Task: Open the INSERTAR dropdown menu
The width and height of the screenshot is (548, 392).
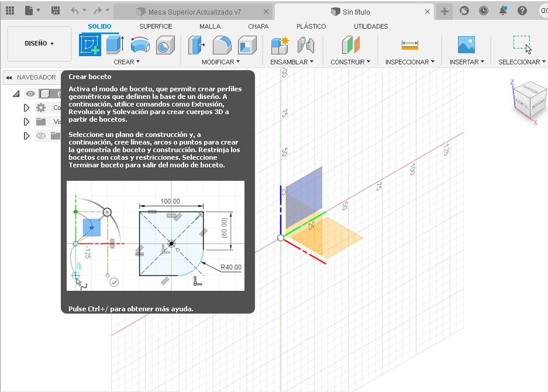Action: pos(467,62)
